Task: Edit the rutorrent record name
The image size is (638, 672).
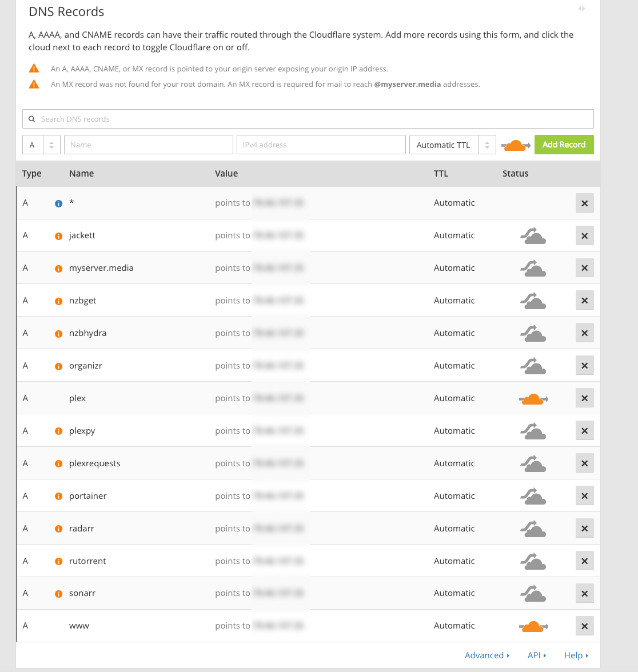Action: click(x=87, y=561)
